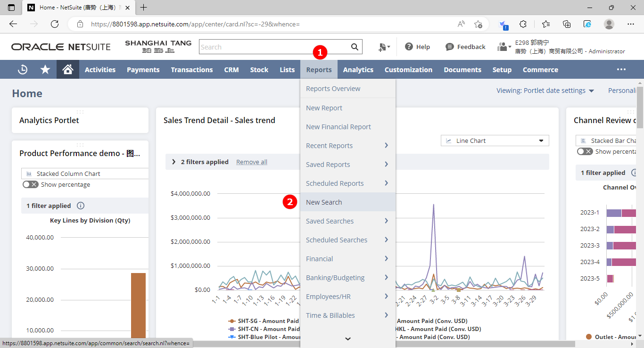Open the Activities navigation tab
The width and height of the screenshot is (644, 348).
100,70
